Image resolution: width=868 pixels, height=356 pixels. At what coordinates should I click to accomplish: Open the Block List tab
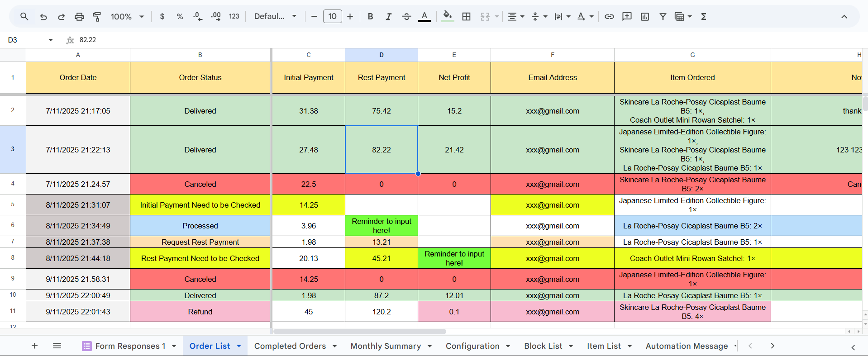pos(543,346)
